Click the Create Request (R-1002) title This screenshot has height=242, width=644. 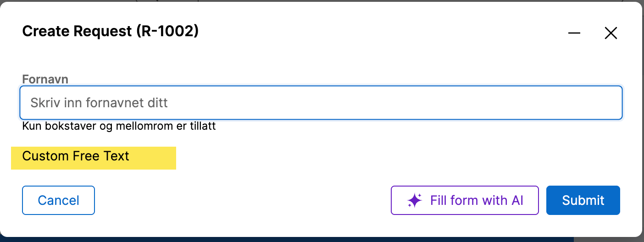pos(110,31)
